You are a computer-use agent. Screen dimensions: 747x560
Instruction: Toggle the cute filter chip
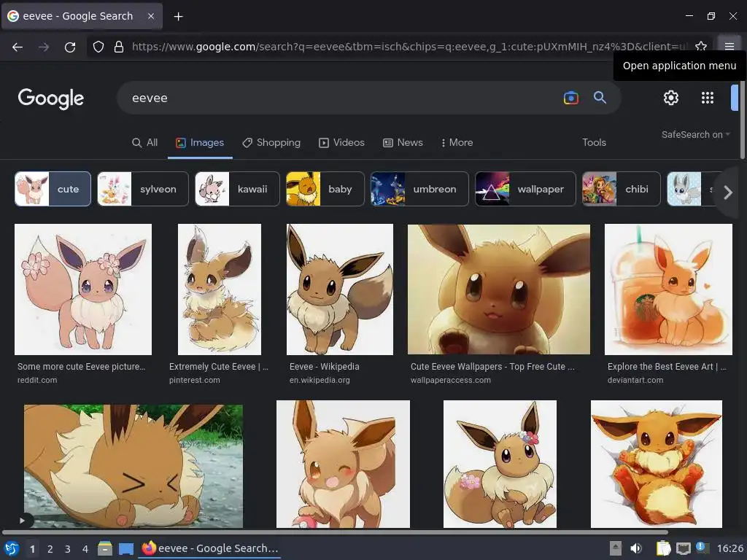pos(53,189)
